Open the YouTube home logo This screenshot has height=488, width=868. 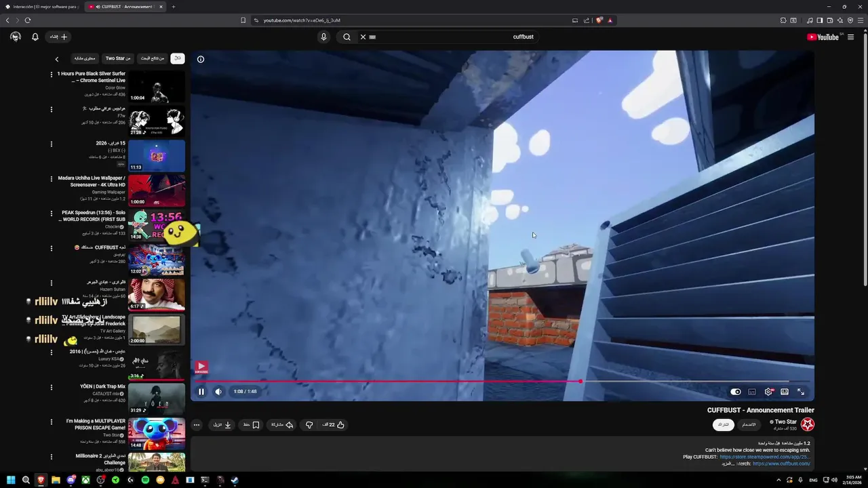click(x=823, y=37)
